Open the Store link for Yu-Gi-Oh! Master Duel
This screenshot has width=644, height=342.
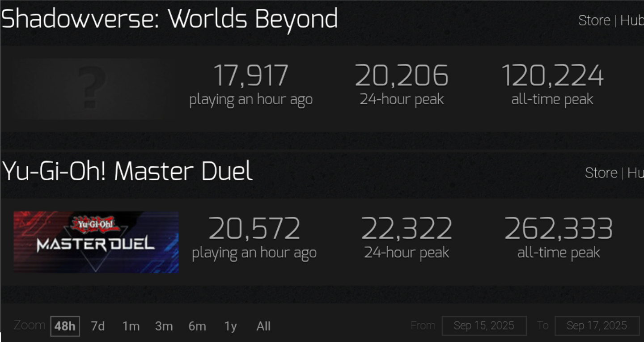pyautogui.click(x=601, y=173)
